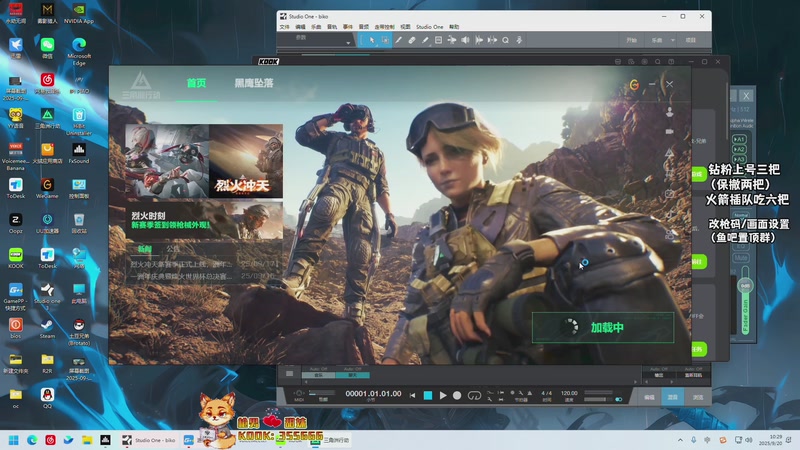
Task: Open the 浏览 browser panel button
Action: (x=697, y=397)
